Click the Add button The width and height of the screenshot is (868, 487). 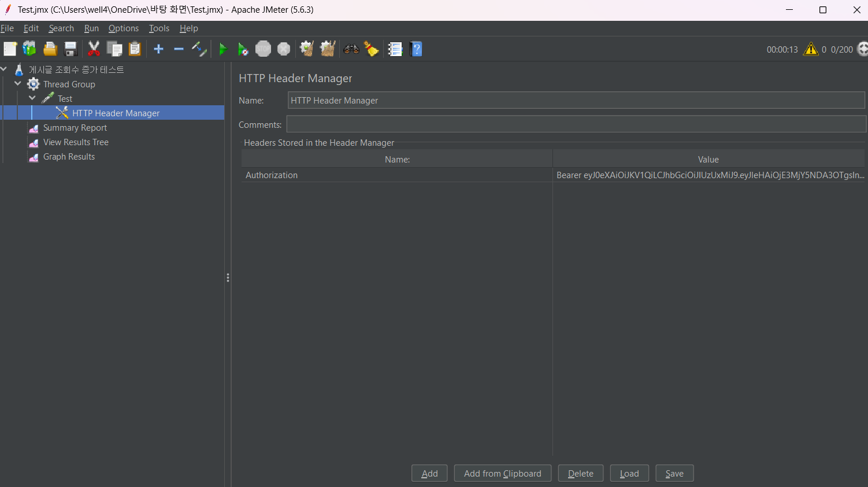coord(429,473)
